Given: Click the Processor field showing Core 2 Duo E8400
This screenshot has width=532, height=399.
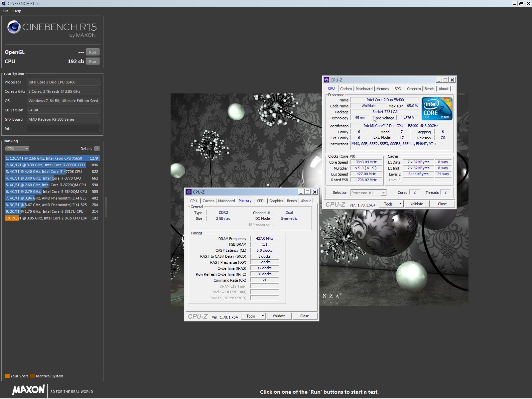Looking at the screenshot, I should [63, 82].
